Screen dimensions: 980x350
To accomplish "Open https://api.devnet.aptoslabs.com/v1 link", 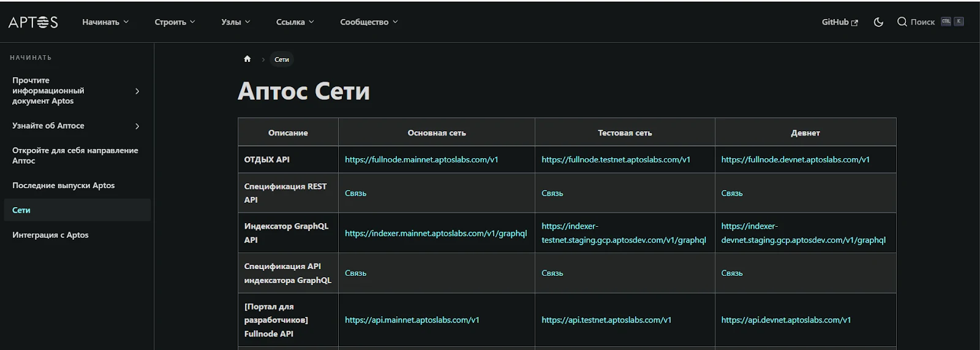I will tap(786, 320).
